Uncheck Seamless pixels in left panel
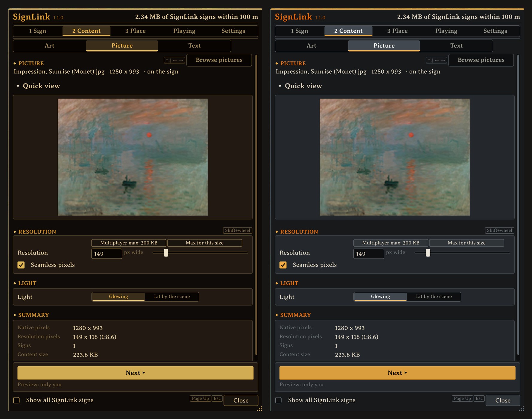The height and width of the screenshot is (419, 532). [21, 265]
